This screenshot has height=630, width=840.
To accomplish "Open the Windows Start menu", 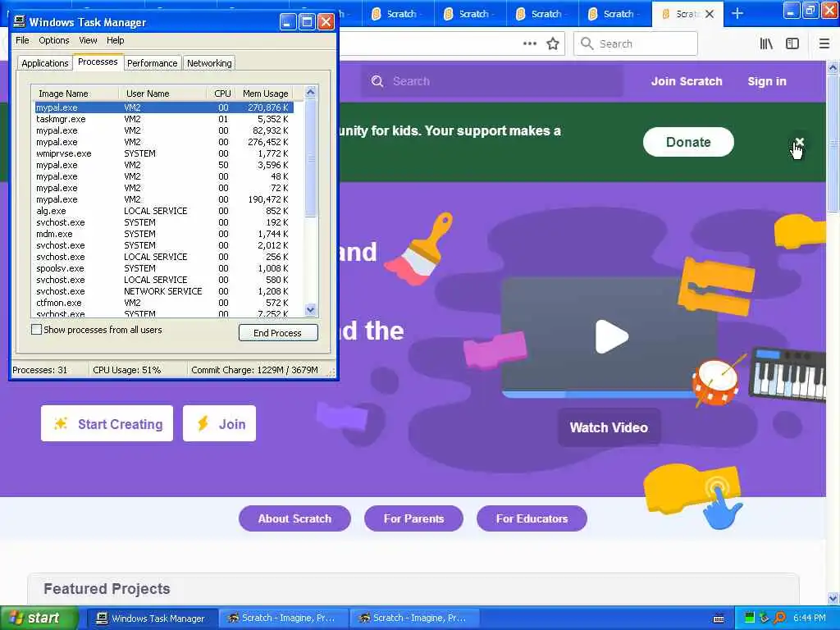I will point(39,619).
